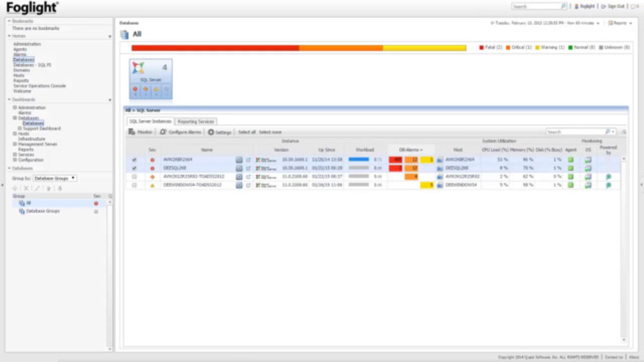Open Configure Alarms
Image resolution: width=644 pixels, height=362 pixels.
181,132
